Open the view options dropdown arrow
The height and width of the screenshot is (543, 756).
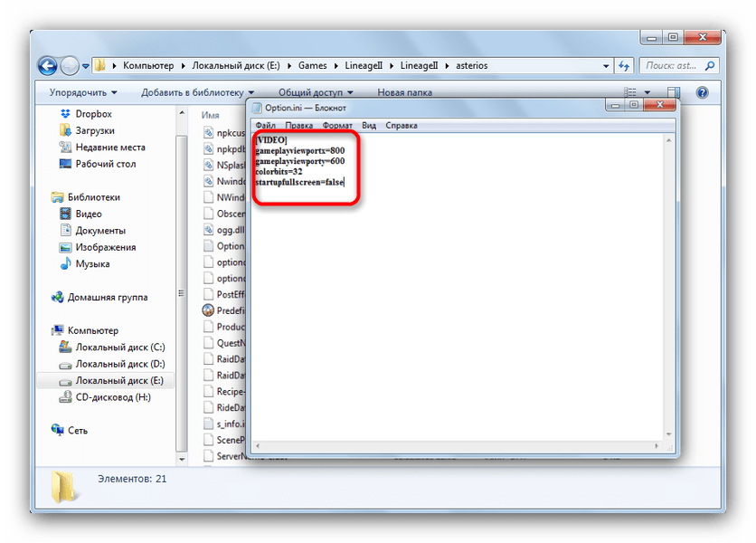[x=647, y=92]
